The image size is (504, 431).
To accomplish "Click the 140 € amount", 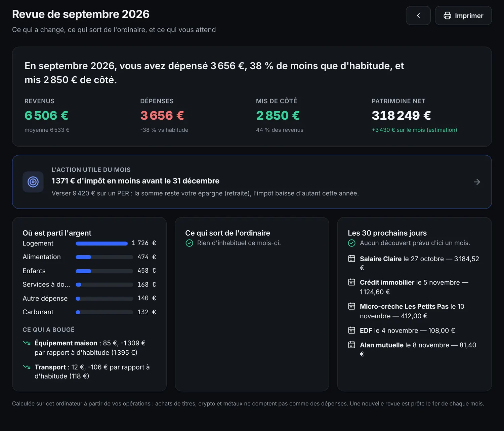I will pyautogui.click(x=146, y=298).
